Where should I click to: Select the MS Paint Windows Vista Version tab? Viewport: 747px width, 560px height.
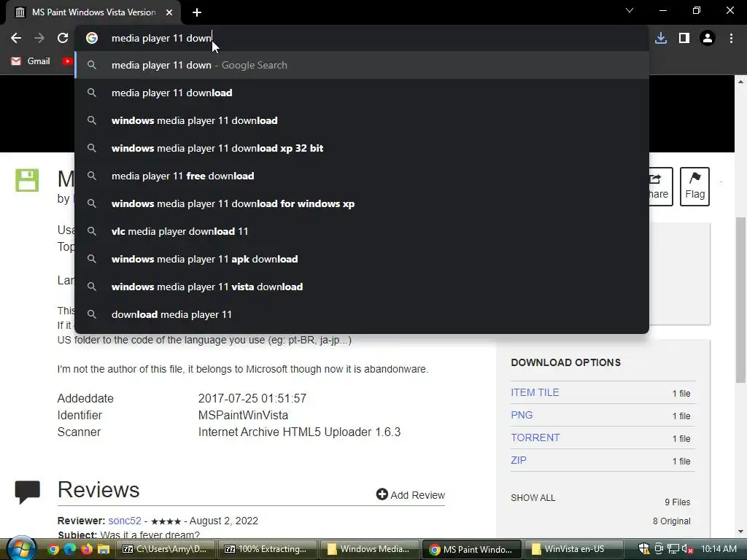pos(93,12)
